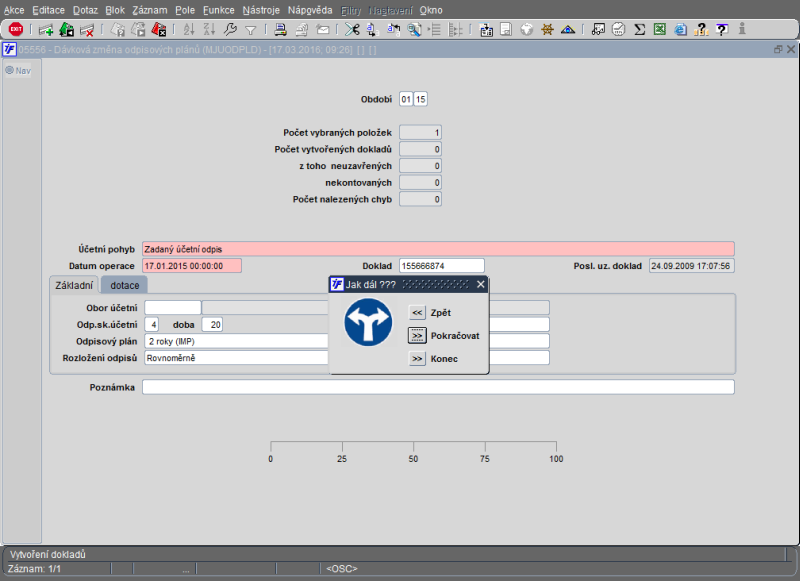Click the Doklad number field
800x581 pixels.
[x=442, y=266]
